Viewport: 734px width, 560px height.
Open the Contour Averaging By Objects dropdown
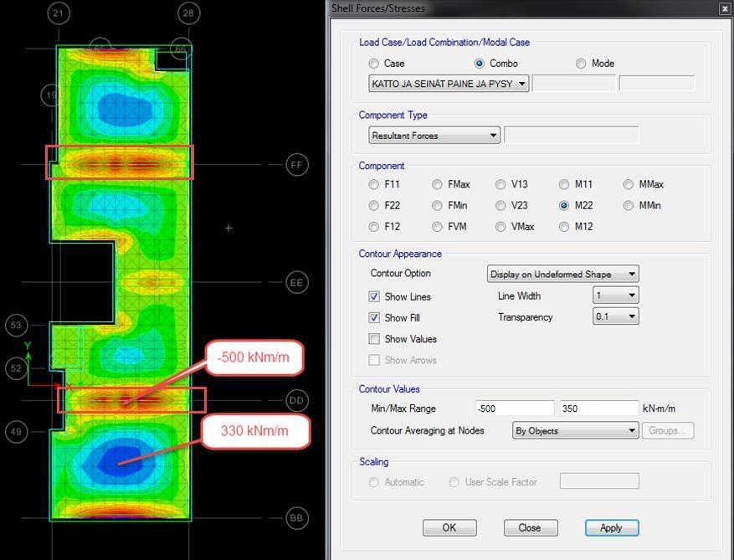point(575,430)
